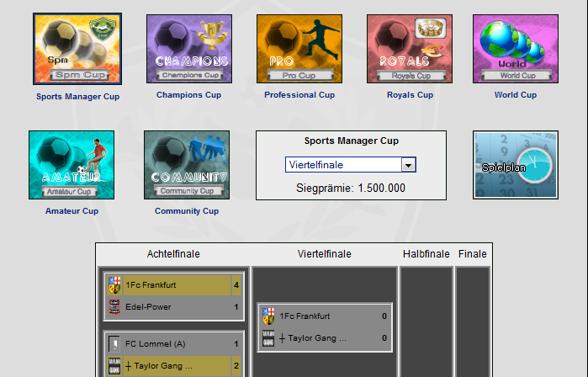
Task: Select the Halbfinale column header
Action: [426, 254]
